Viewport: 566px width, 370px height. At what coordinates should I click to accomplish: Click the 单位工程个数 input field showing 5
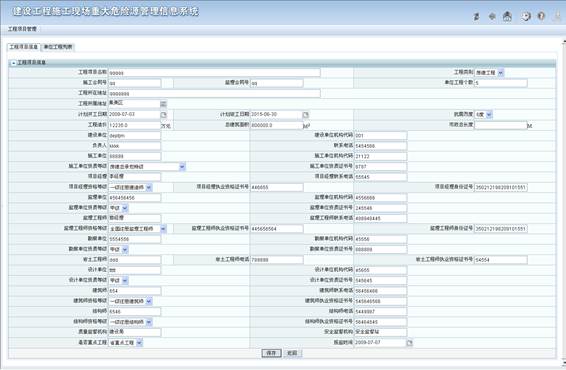pyautogui.click(x=501, y=83)
